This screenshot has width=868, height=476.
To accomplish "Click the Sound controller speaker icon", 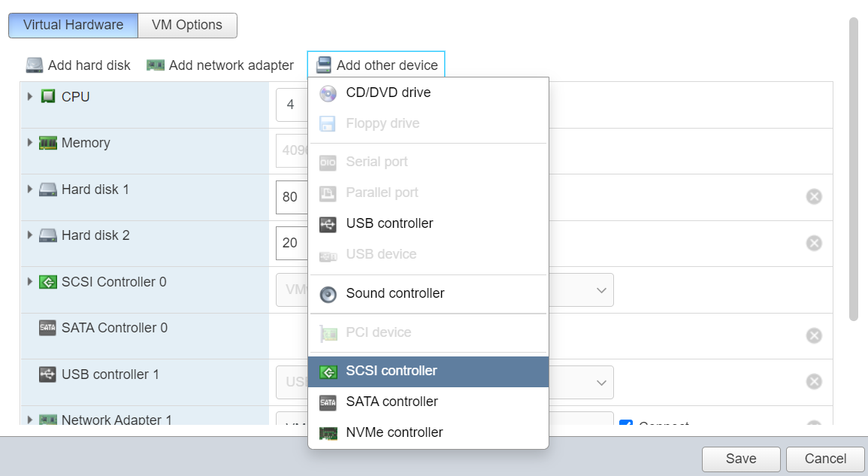I will 328,294.
